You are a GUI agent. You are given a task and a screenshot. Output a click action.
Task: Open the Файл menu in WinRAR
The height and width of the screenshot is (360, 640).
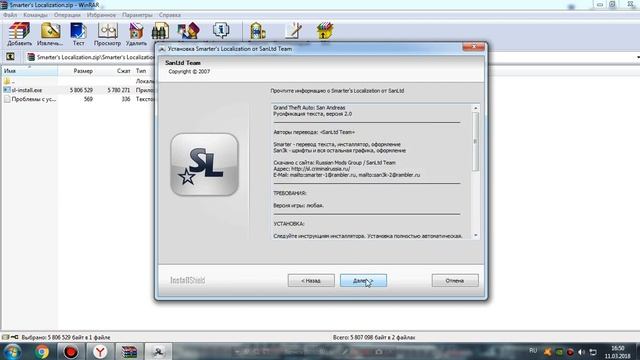click(x=10, y=15)
